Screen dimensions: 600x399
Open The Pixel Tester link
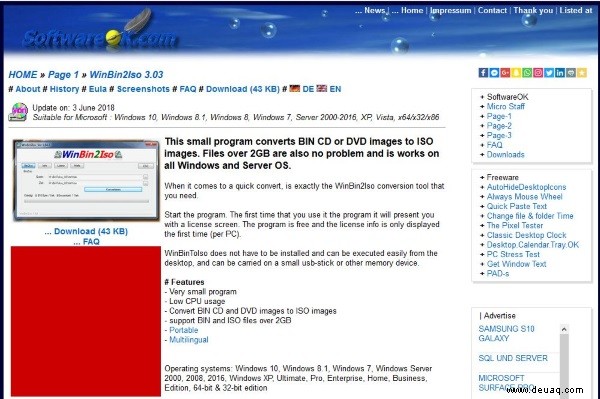(x=515, y=225)
